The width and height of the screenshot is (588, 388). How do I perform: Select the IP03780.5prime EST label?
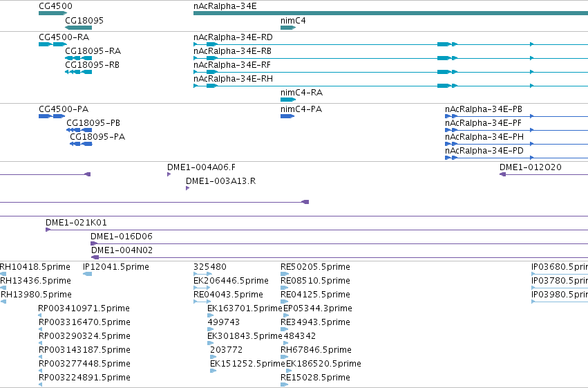point(560,281)
